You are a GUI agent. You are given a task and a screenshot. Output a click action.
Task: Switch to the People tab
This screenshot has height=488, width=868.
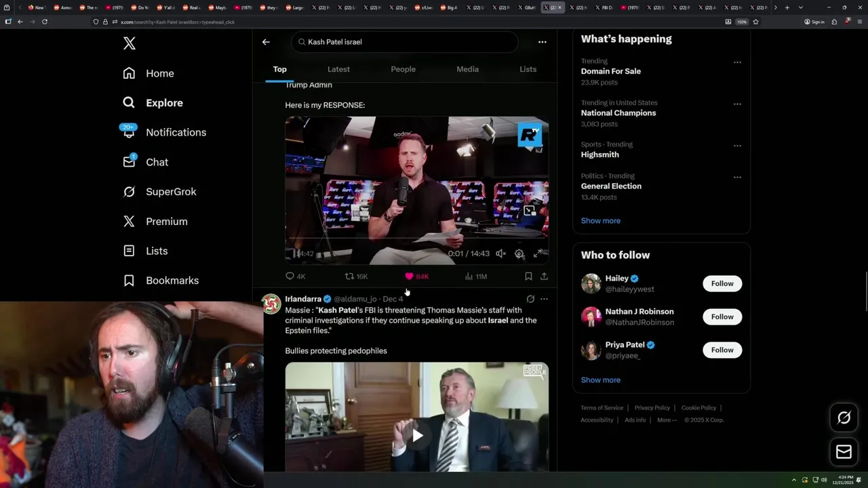403,69
